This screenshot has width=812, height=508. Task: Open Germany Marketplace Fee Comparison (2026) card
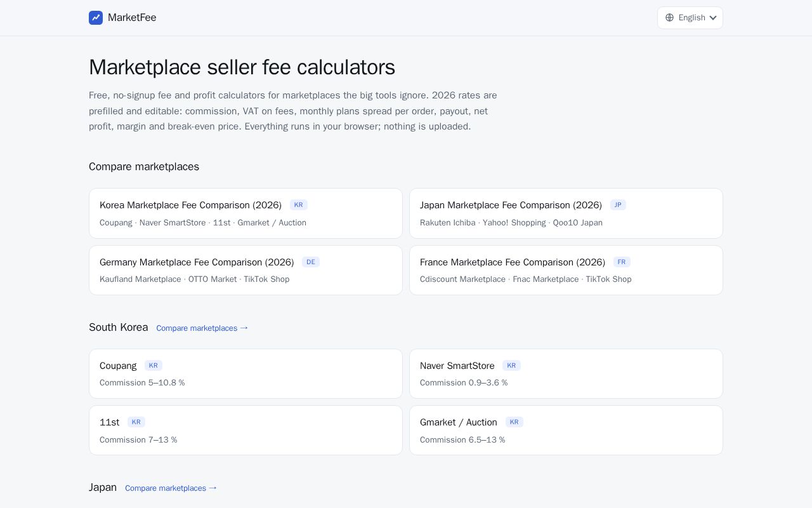tap(246, 270)
